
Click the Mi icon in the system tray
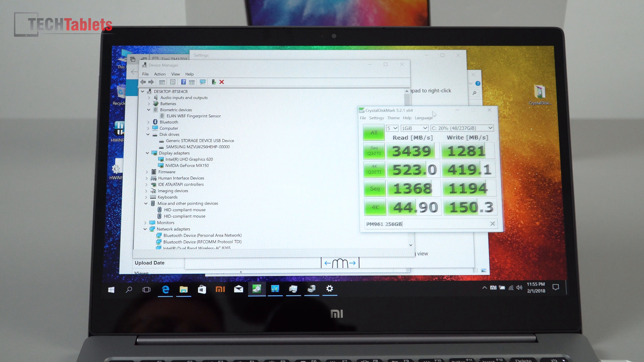click(493, 288)
